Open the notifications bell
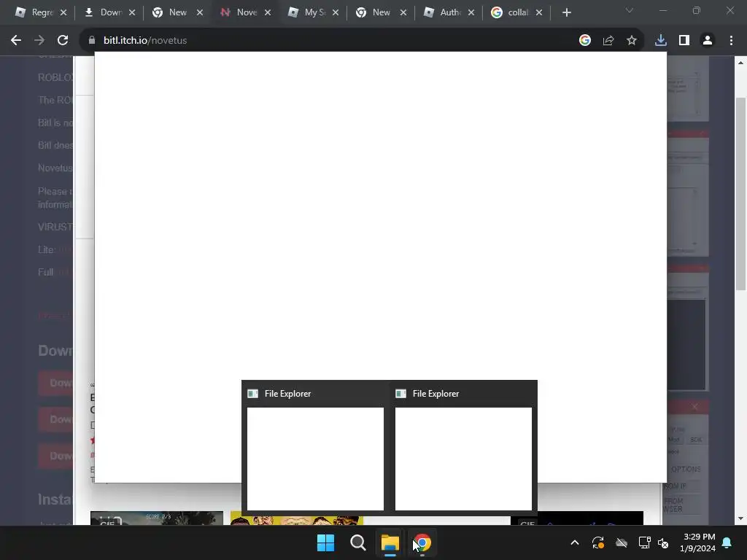This screenshot has width=747, height=560. 727,542
